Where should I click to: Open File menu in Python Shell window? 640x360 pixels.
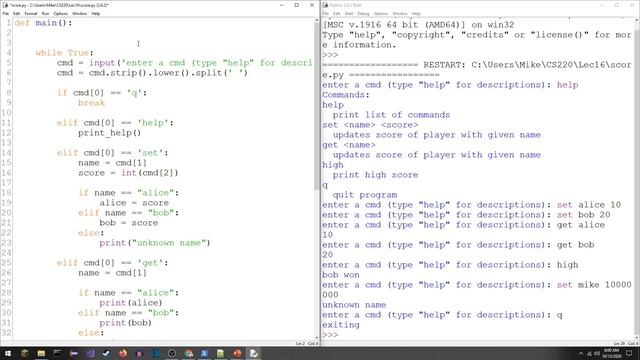(325, 13)
